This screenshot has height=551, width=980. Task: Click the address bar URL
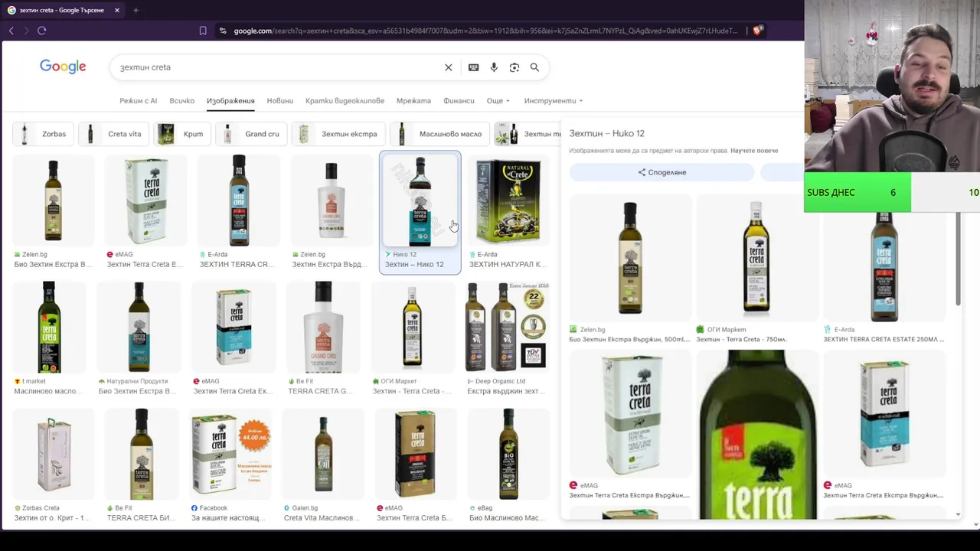[x=485, y=31]
